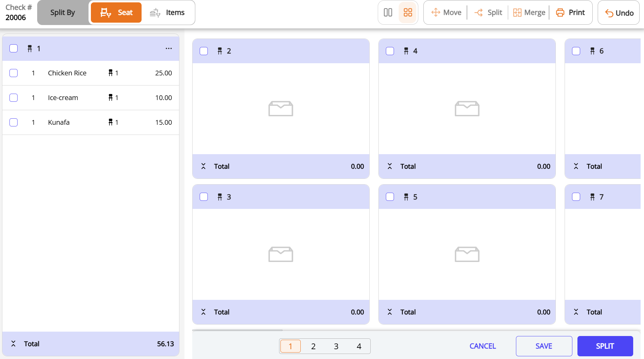644x359 pixels.
Task: Check the Kunafa item checkbox
Action: 14,122
